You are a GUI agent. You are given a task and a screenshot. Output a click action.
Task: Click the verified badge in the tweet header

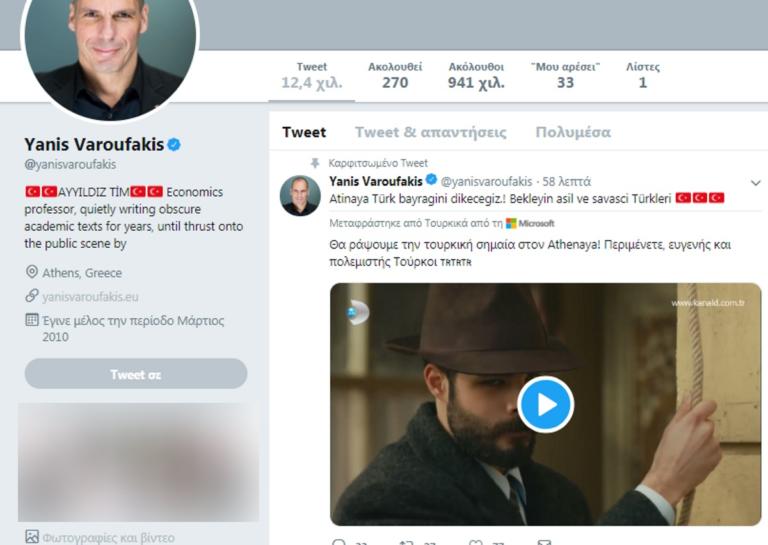tap(431, 181)
